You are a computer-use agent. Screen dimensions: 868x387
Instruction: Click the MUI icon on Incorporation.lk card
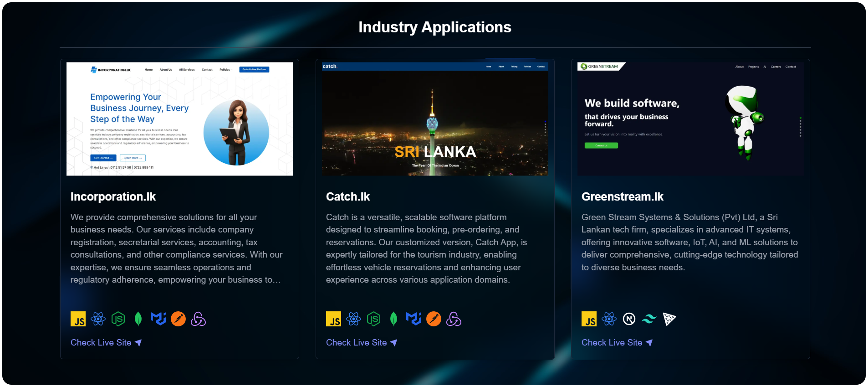158,319
